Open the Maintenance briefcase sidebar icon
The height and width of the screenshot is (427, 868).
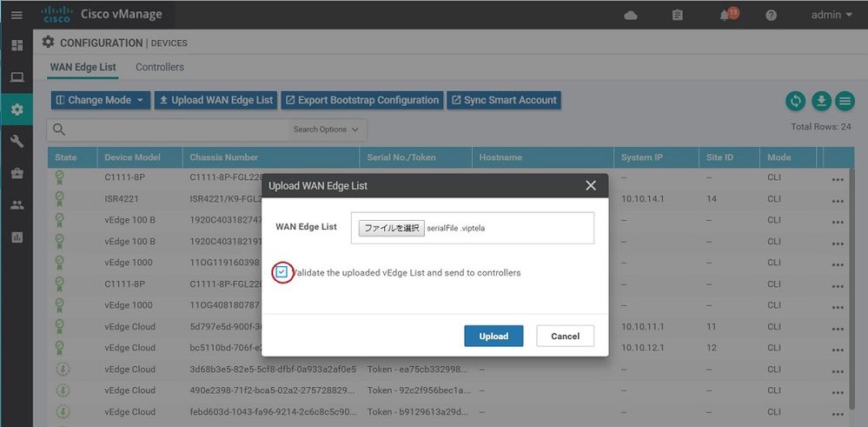point(17,173)
